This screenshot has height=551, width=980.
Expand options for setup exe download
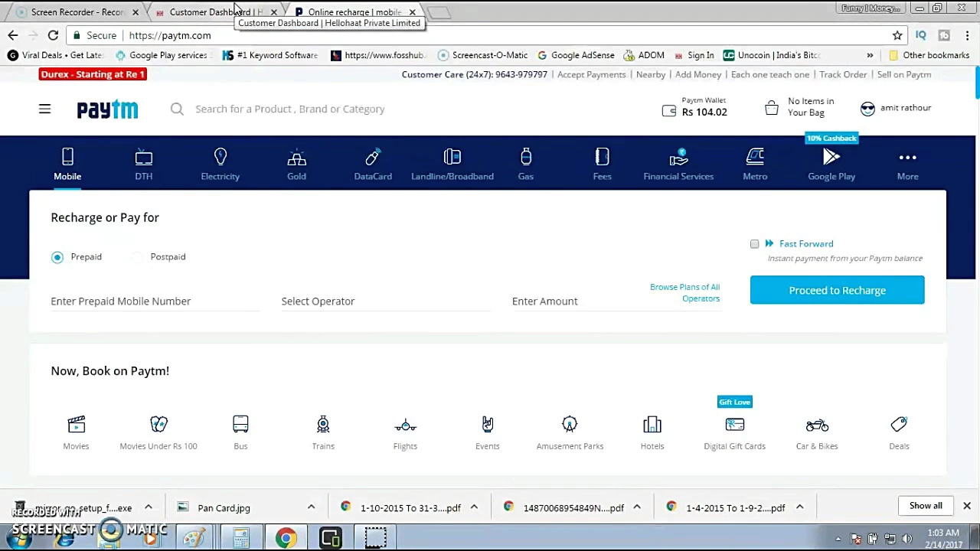tap(148, 507)
